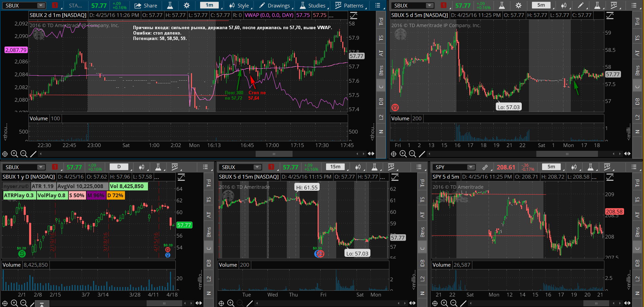Expand the SPY symbol dropdown arrow
Viewport: 644px width, 307px height.
click(x=471, y=167)
